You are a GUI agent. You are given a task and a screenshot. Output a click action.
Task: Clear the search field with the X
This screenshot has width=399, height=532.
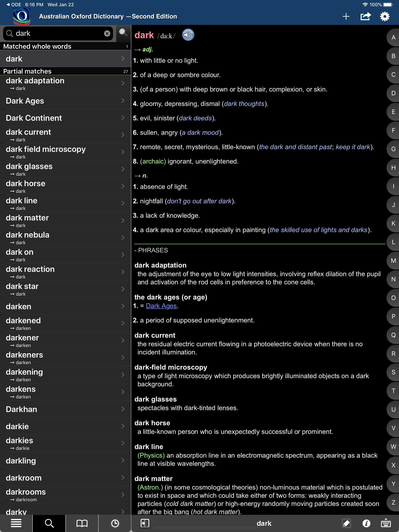[107, 33]
